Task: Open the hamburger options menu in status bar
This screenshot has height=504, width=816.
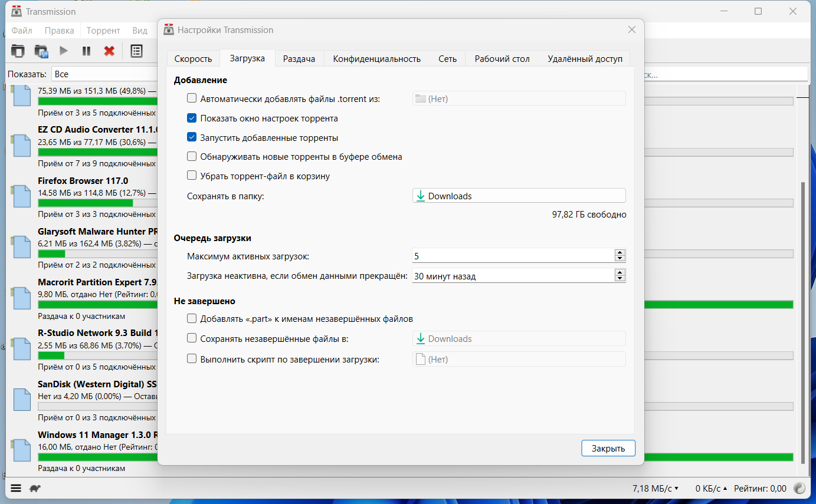Action: (16, 488)
